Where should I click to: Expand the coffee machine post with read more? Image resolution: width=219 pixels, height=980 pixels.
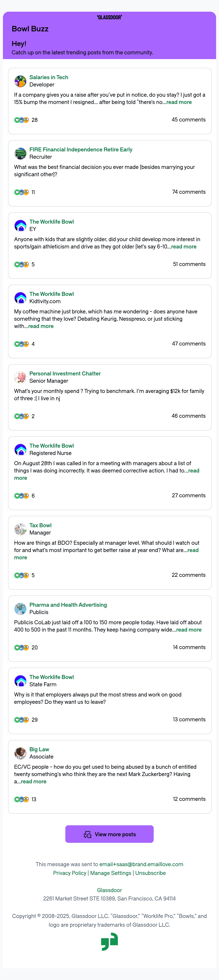41,326
